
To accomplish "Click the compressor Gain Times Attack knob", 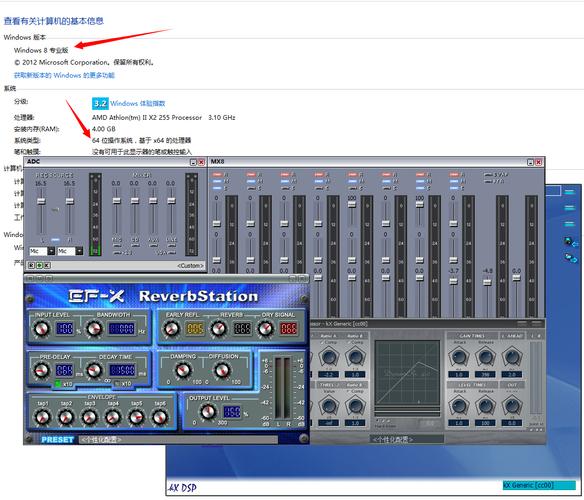I will 459,357.
